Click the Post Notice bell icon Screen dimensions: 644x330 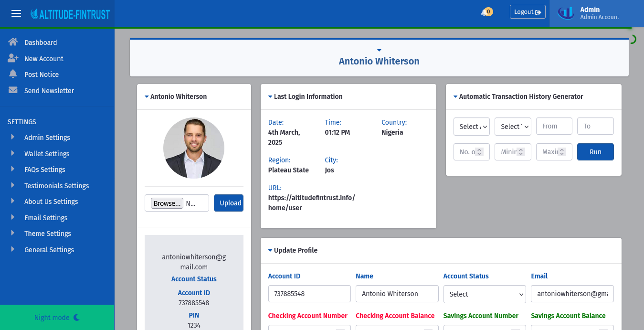click(x=13, y=74)
